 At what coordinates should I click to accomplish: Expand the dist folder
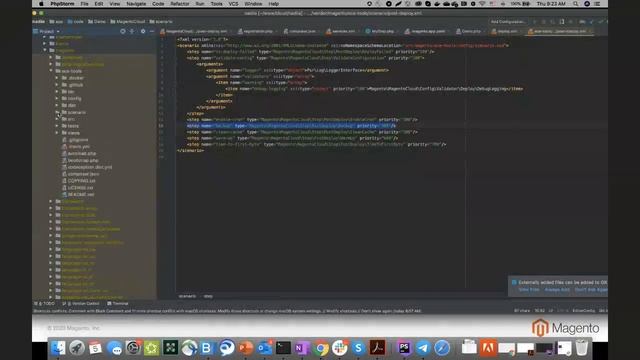coord(57,105)
